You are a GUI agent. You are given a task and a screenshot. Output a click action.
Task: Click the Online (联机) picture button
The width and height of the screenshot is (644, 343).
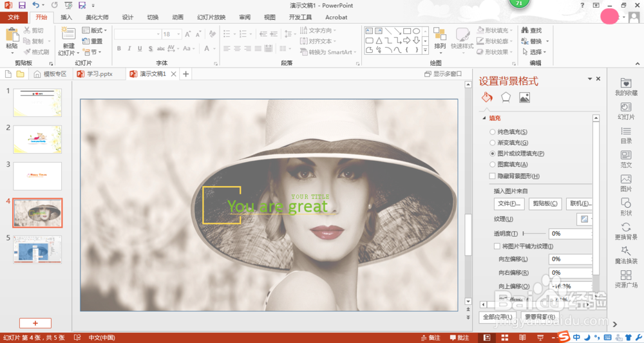(579, 203)
